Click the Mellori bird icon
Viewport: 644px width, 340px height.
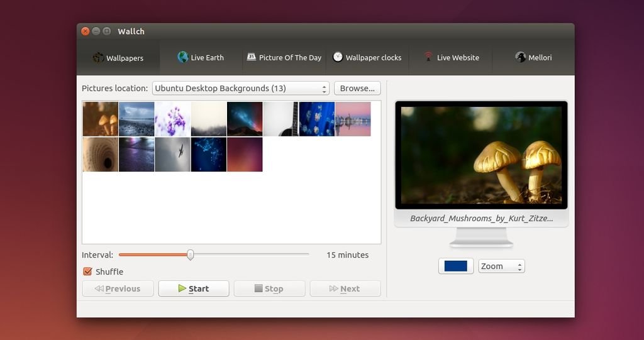(x=520, y=57)
